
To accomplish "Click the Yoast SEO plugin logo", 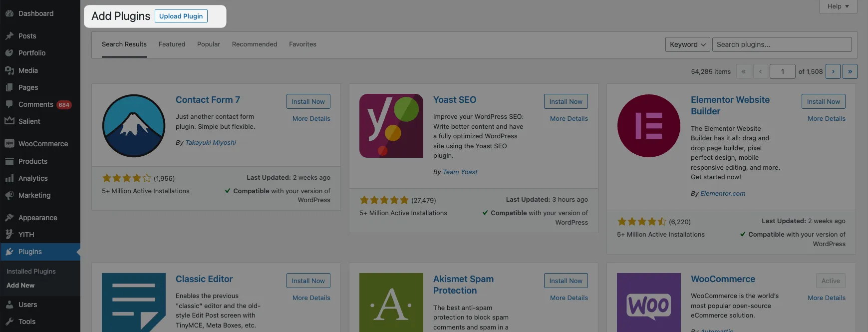I will (x=391, y=126).
